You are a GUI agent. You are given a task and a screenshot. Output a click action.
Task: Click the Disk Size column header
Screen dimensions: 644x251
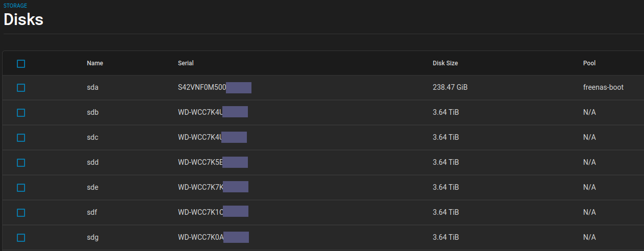445,63
